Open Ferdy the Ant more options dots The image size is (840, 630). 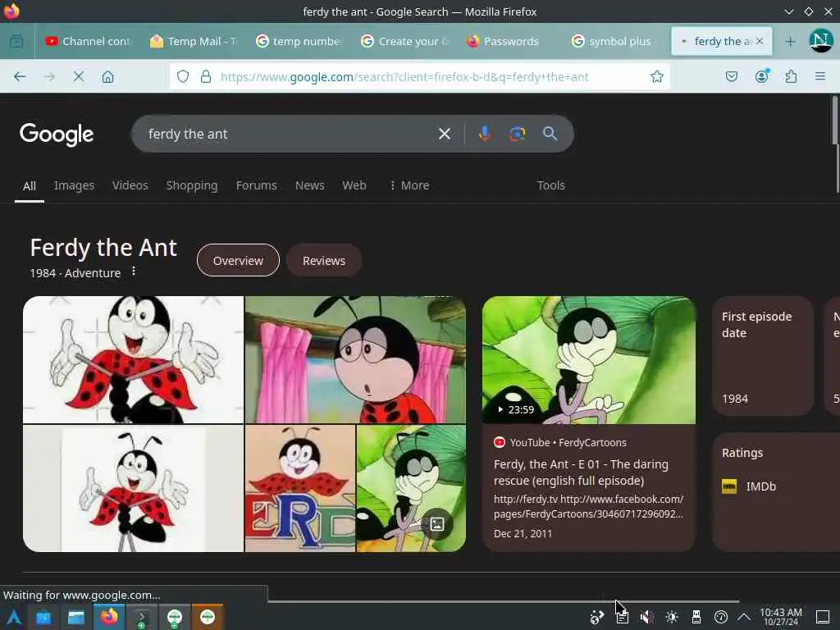(134, 272)
